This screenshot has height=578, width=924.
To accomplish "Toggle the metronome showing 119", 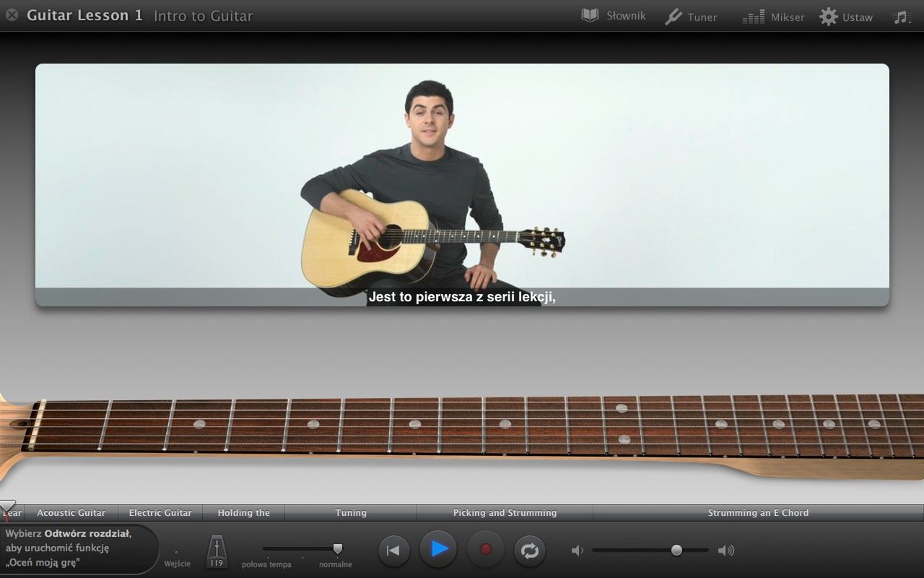I will 217,551.
